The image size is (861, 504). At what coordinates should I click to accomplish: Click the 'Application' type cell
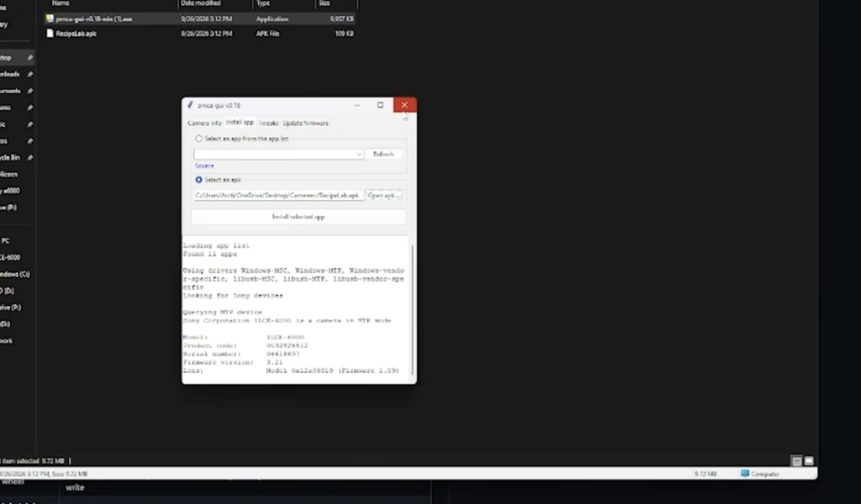pos(272,18)
